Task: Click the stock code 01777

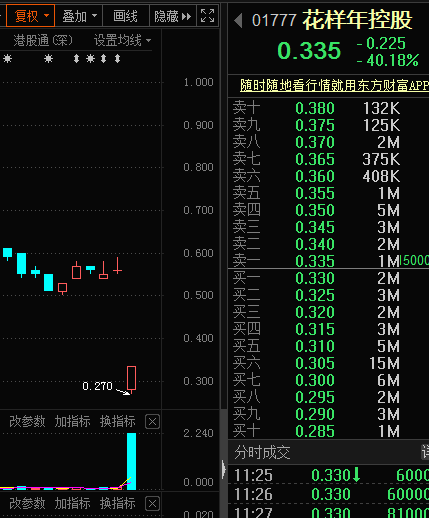Action: pos(274,20)
